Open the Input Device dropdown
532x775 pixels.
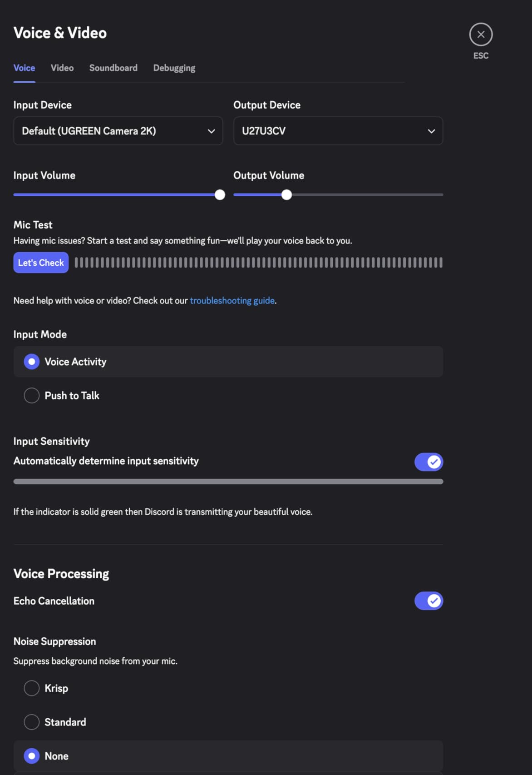[118, 131]
